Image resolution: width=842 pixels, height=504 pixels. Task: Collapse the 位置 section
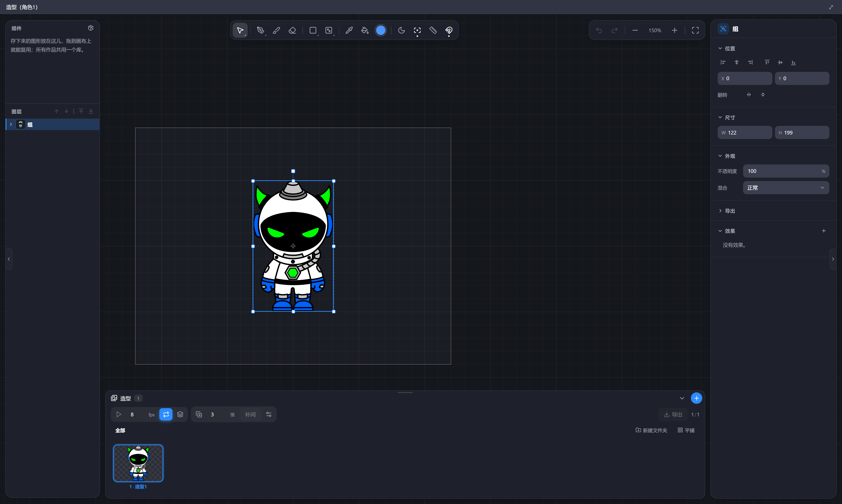coord(720,49)
